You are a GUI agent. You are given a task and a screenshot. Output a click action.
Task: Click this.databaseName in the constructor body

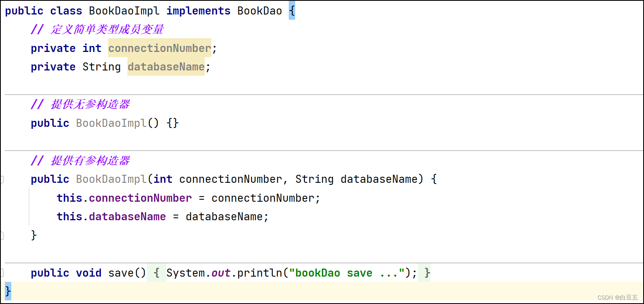(127, 217)
